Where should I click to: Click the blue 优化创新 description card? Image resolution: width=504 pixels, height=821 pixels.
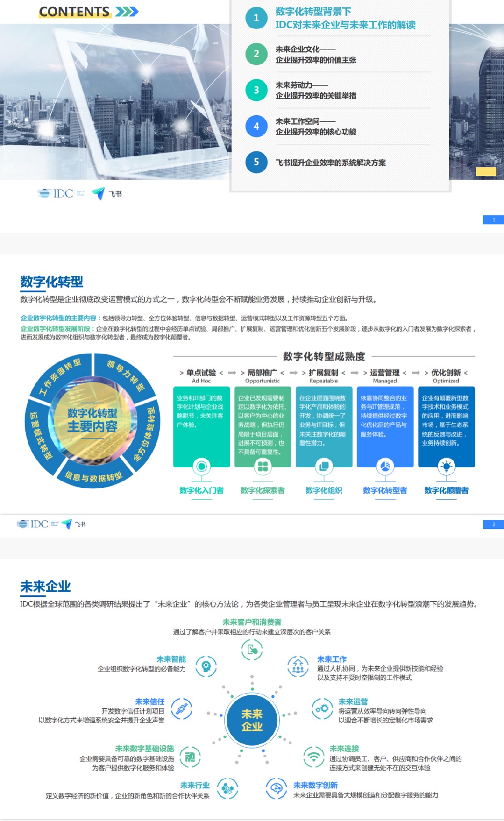[446, 426]
